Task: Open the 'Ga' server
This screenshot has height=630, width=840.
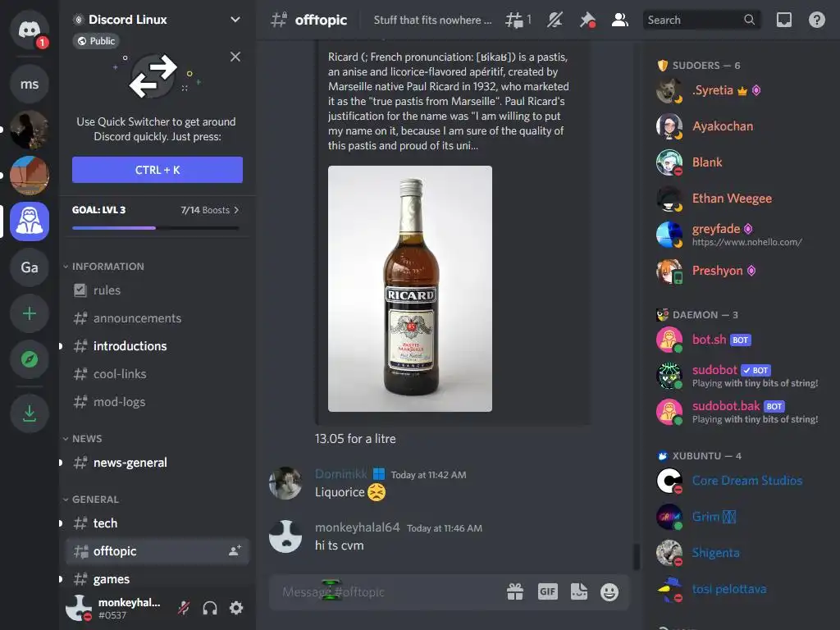Action: 30,267
